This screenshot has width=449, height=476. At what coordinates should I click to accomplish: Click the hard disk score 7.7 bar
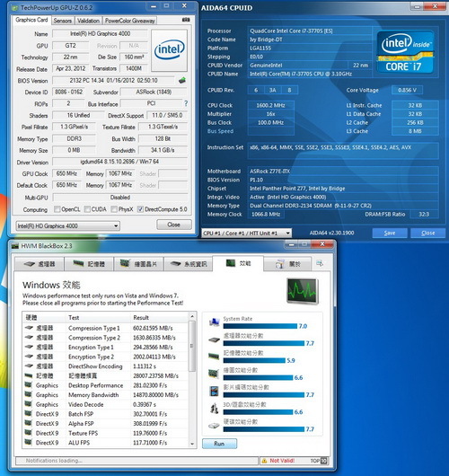(263, 429)
